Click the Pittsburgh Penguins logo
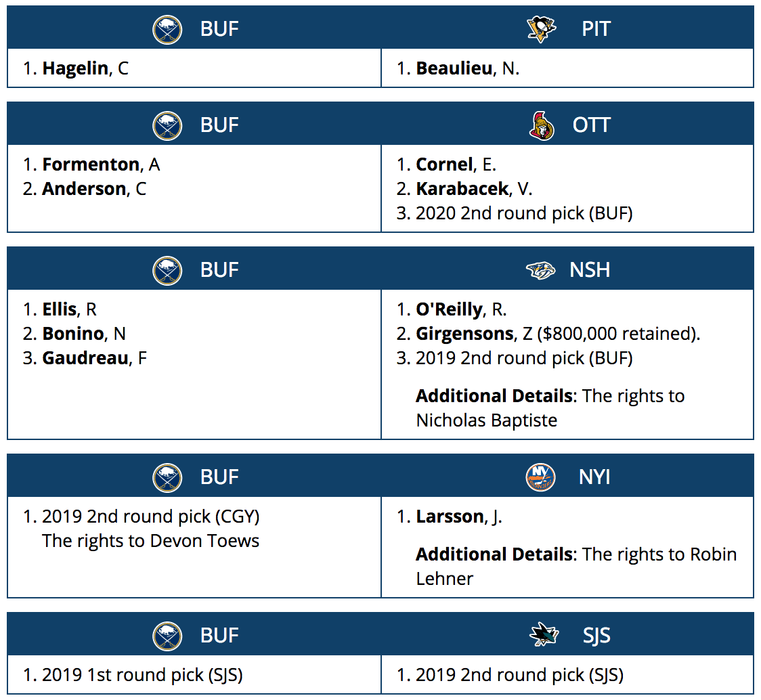761x700 pixels. [541, 29]
